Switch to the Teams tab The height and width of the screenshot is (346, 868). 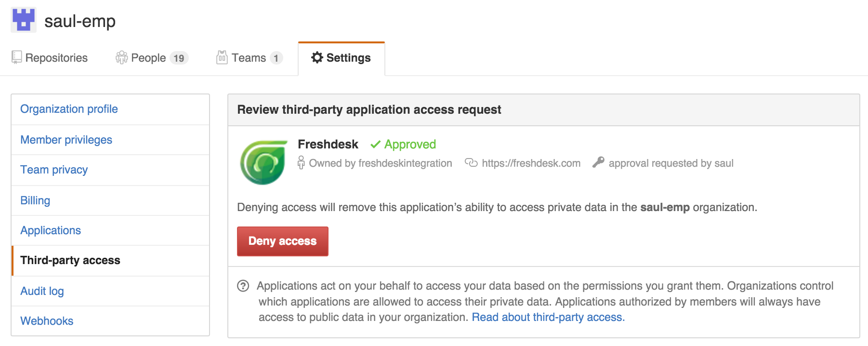click(250, 58)
